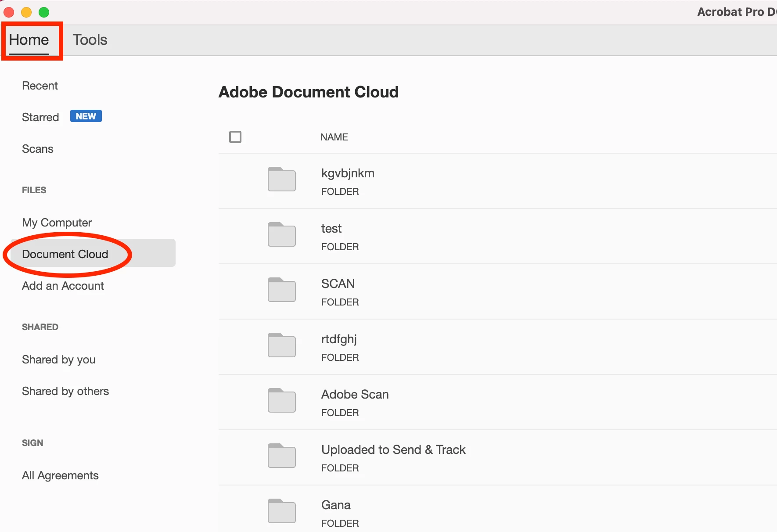Open Shared by others list
The height and width of the screenshot is (532, 777).
[x=65, y=391]
